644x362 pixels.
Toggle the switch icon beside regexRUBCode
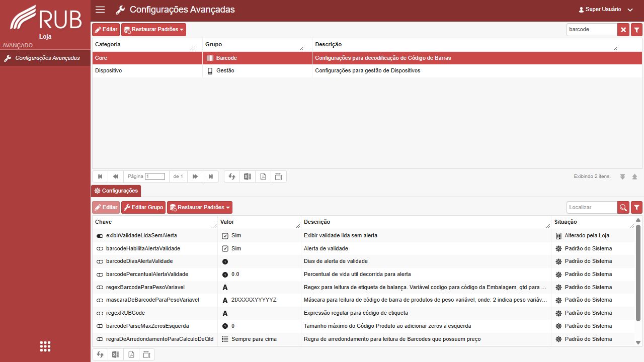click(100, 313)
